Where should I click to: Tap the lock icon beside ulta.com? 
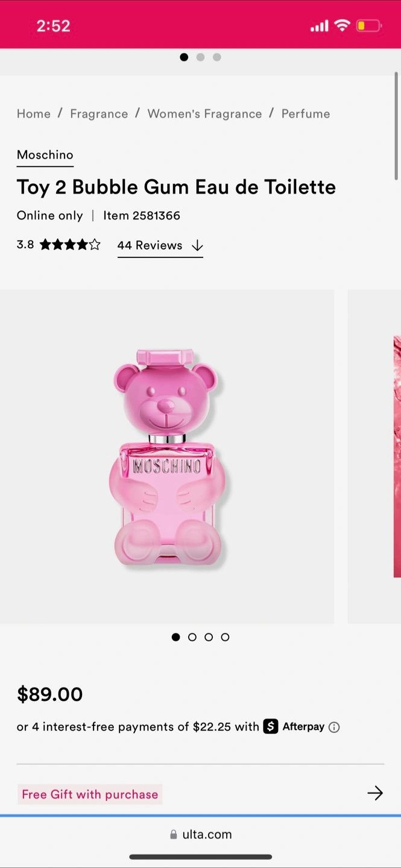(x=174, y=834)
